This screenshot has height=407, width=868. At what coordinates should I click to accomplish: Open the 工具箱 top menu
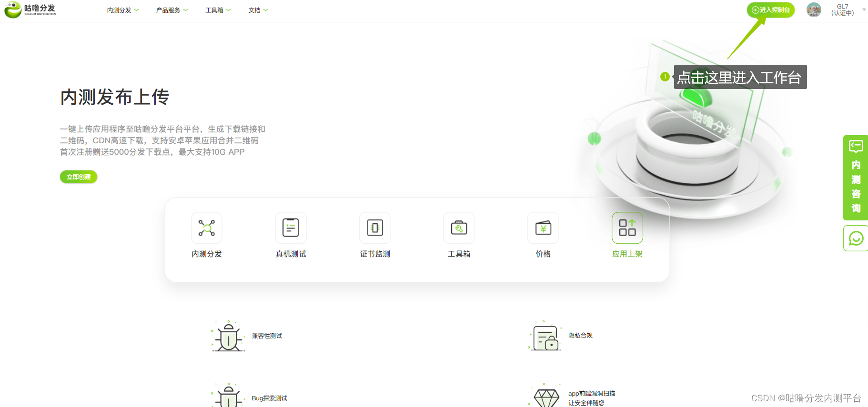pos(214,10)
